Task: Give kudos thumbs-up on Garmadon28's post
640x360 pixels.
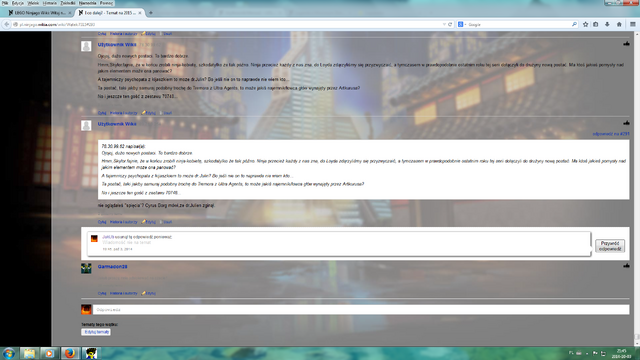Action: (x=626, y=266)
